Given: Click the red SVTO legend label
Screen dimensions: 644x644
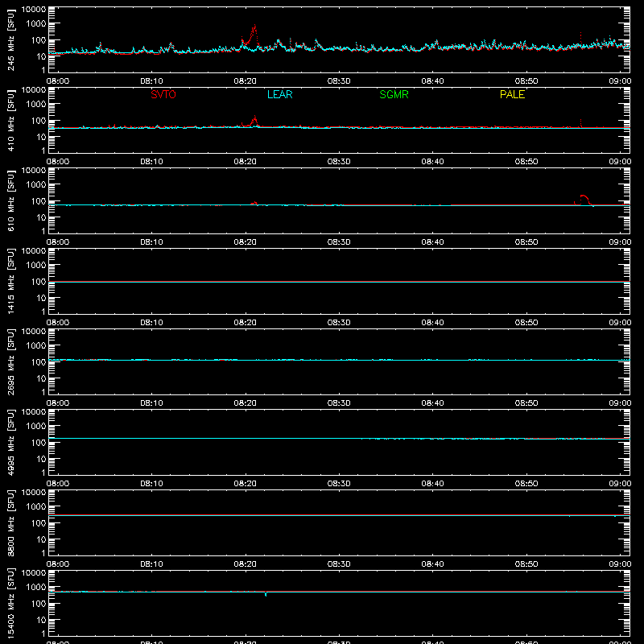Looking at the screenshot, I should 163,94.
